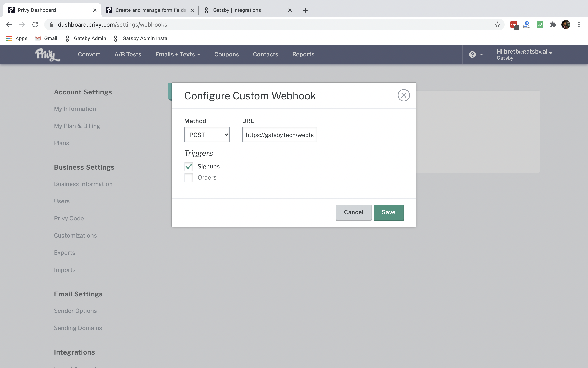Image resolution: width=588 pixels, height=368 pixels.
Task: Open the help question mark menu
Action: tap(476, 55)
